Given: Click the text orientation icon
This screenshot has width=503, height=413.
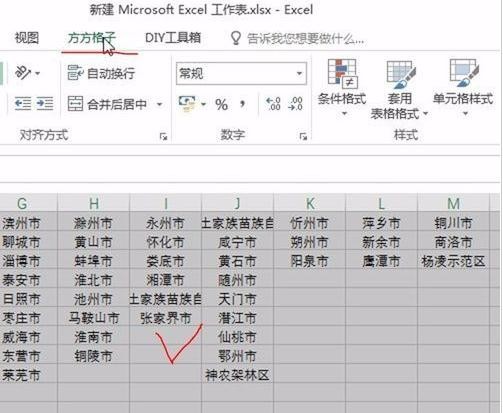Looking at the screenshot, I should [23, 73].
